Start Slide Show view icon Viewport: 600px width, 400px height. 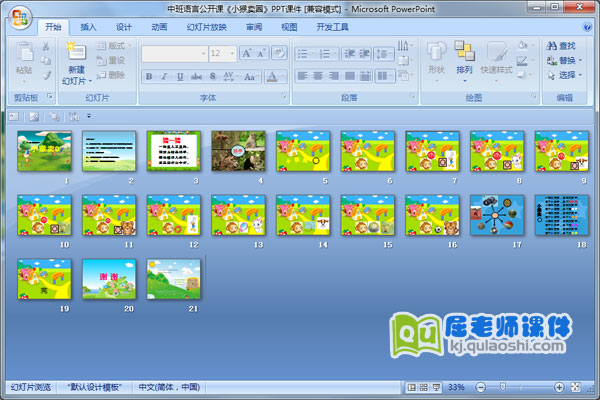(436, 387)
